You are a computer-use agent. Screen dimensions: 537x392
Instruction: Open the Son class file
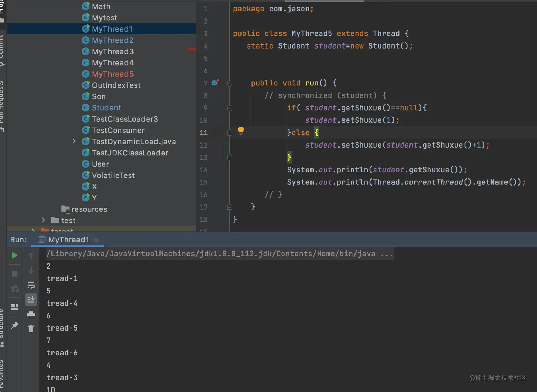99,96
